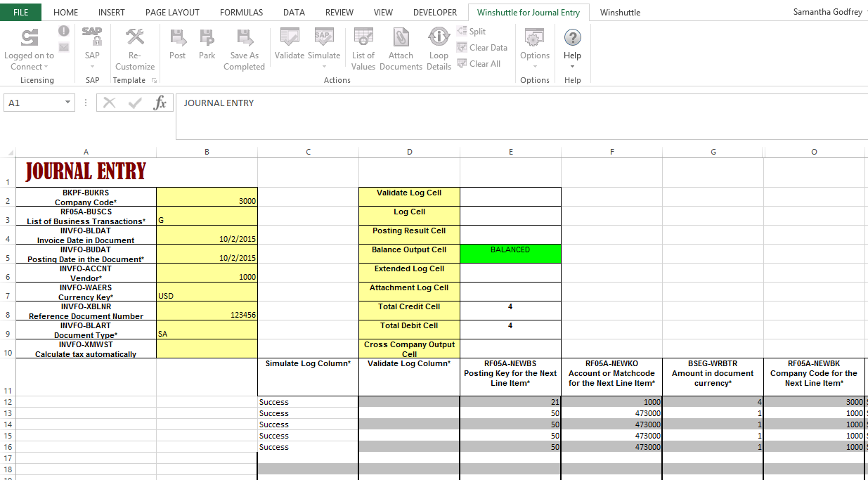Select the Vendor value 1000 cell
This screenshot has height=480, width=868.
[207, 273]
